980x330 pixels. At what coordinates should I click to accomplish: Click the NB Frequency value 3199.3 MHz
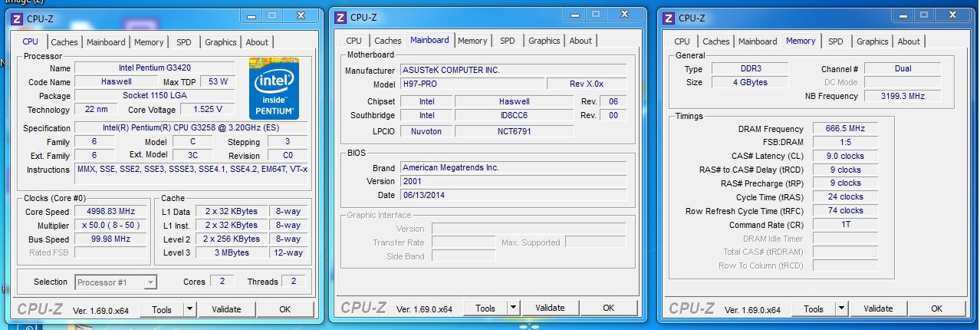[903, 97]
